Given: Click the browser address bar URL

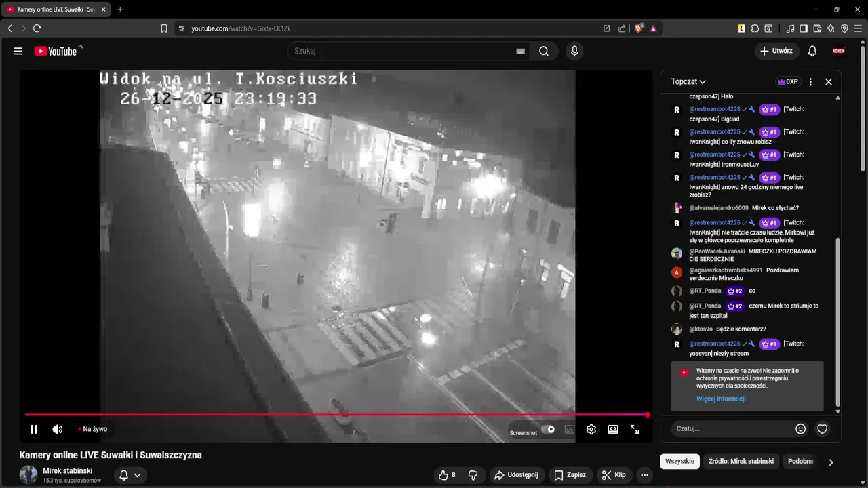Looking at the screenshot, I should pos(241,28).
